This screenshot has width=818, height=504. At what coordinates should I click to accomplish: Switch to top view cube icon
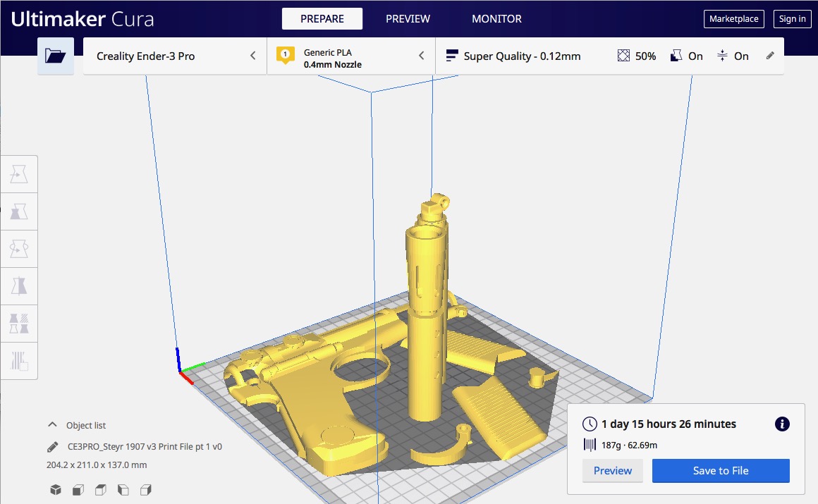tap(101, 489)
